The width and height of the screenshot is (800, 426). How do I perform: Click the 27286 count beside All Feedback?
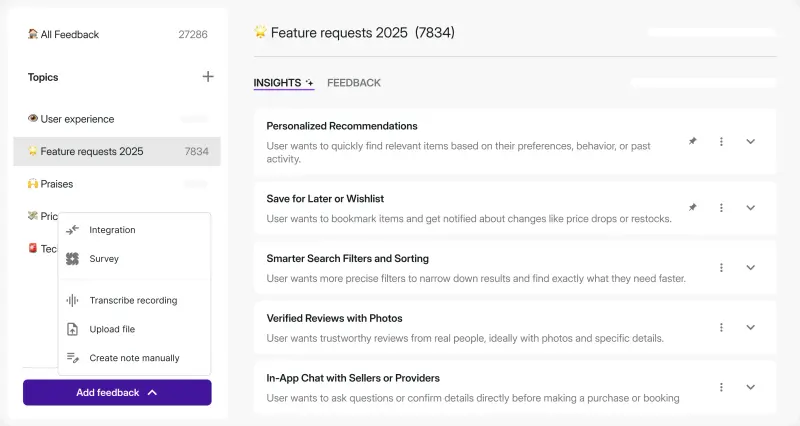pos(193,34)
